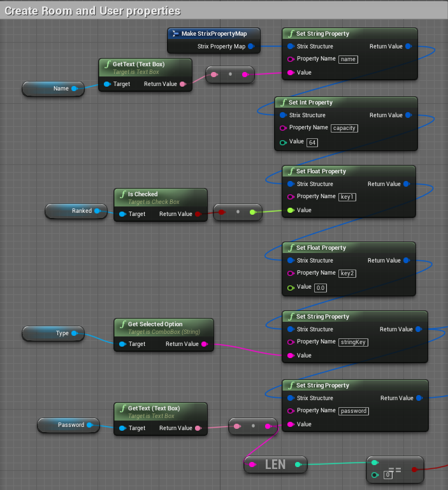Click Target pin on Get Selected Option node

point(122,344)
